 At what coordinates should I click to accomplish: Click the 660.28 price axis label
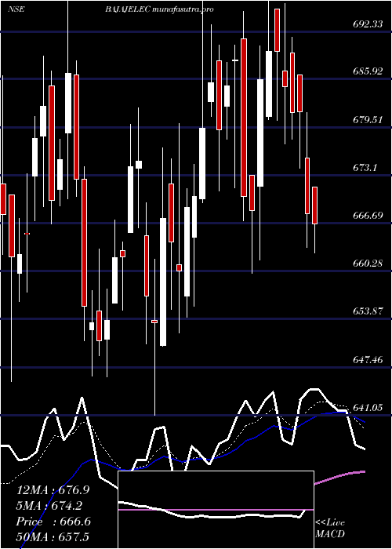pos(367,264)
